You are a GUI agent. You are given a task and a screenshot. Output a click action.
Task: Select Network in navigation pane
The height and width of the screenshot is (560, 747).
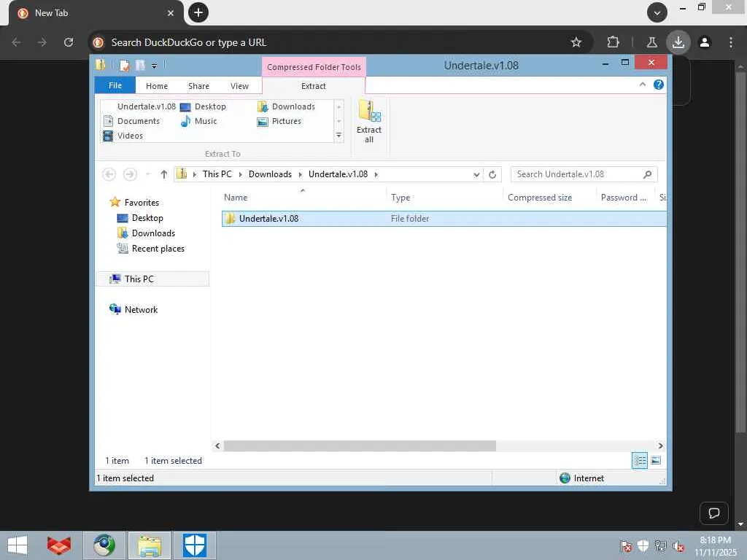pyautogui.click(x=141, y=309)
